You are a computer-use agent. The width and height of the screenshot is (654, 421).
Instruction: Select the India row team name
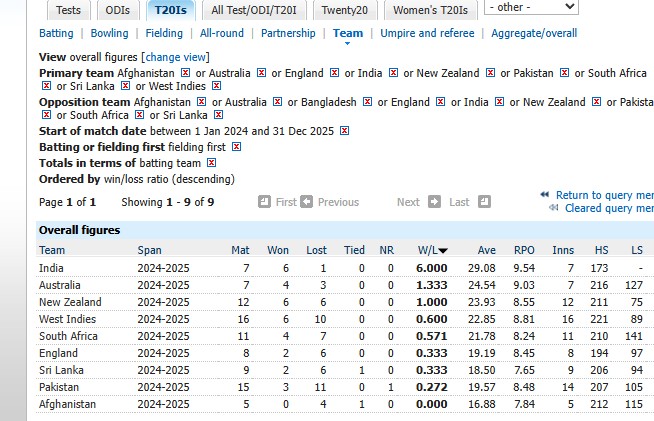coord(51,268)
